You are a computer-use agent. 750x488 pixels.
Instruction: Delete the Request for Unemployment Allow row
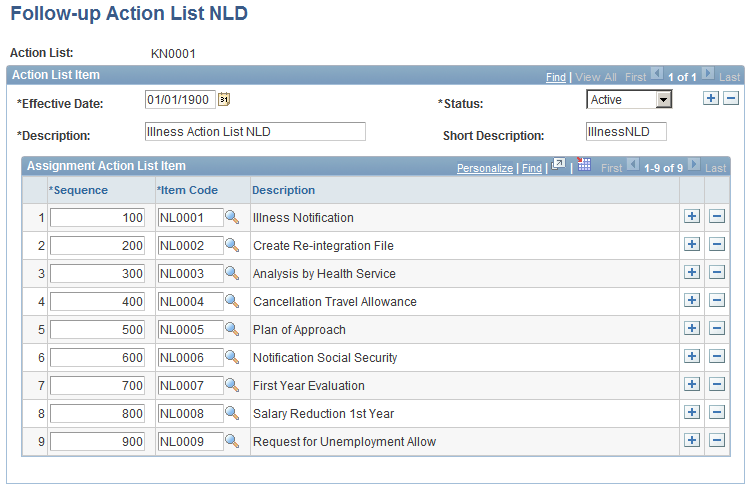coord(717,440)
